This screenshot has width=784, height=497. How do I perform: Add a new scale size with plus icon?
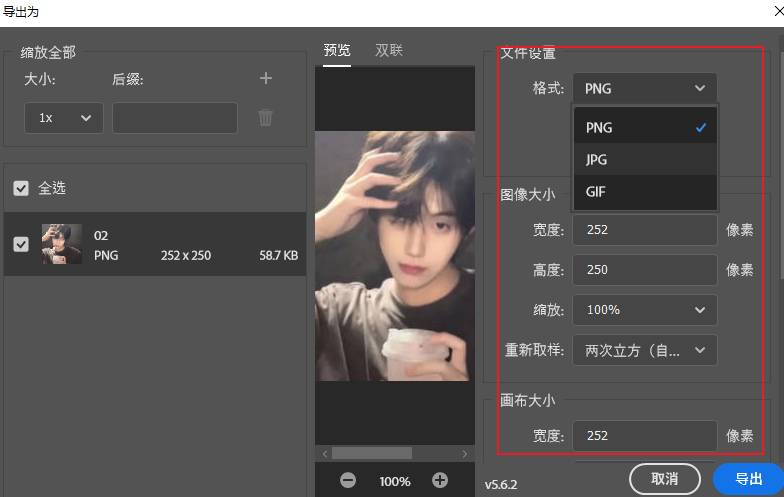point(266,78)
